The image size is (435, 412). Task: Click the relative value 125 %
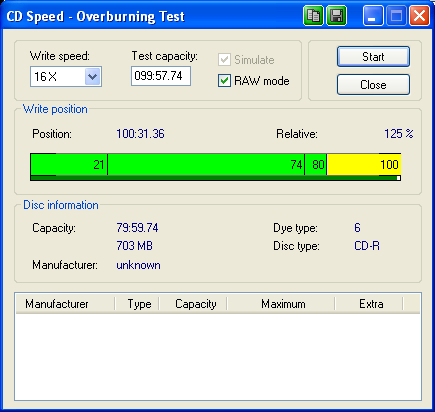399,134
